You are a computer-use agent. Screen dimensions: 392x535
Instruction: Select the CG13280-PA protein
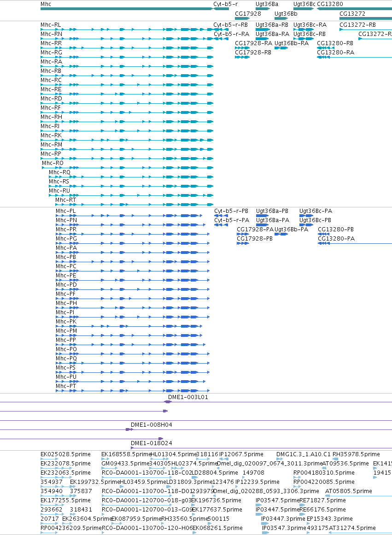click(355, 243)
